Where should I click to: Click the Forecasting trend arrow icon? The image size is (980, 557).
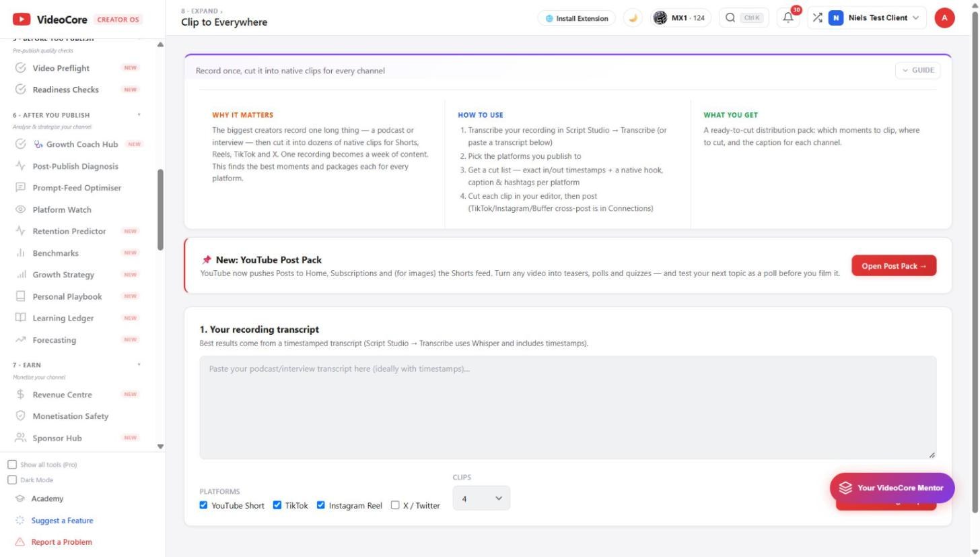pos(20,340)
